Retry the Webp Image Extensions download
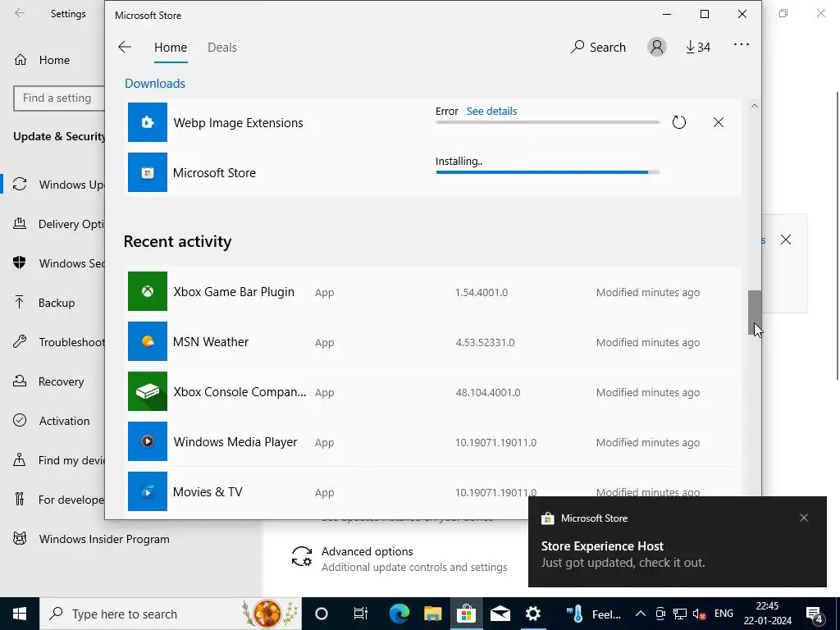840x630 pixels. coord(678,122)
